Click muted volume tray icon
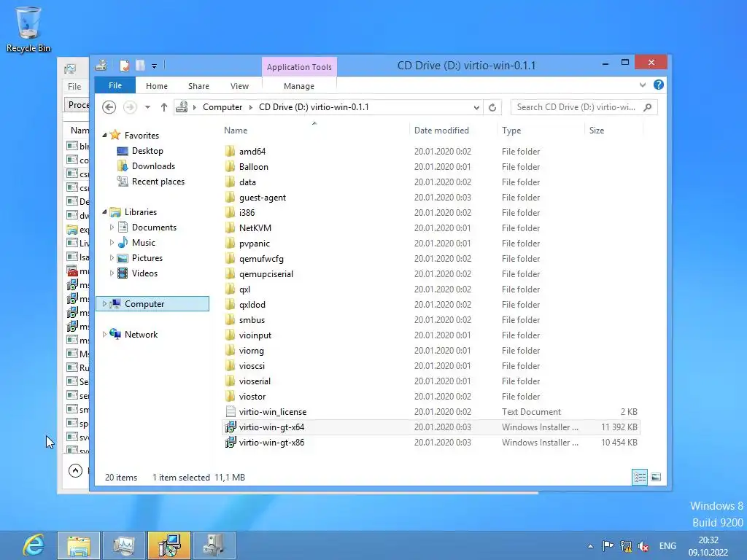 643,545
